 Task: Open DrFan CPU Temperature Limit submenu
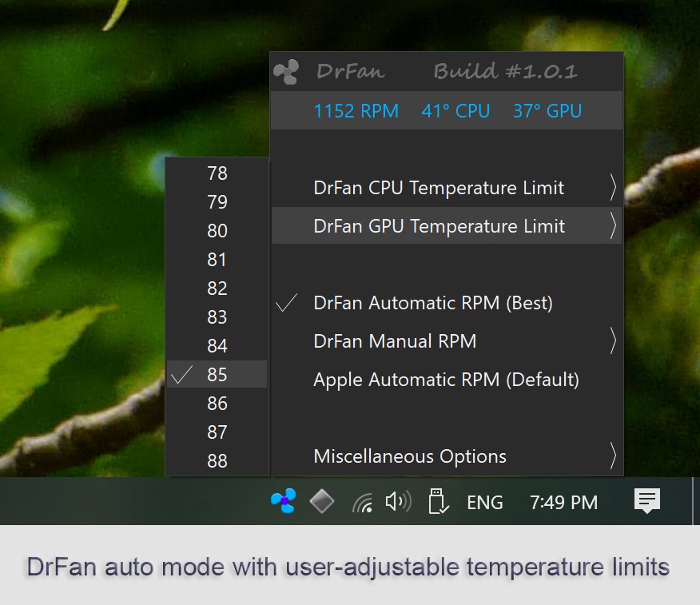[447, 188]
